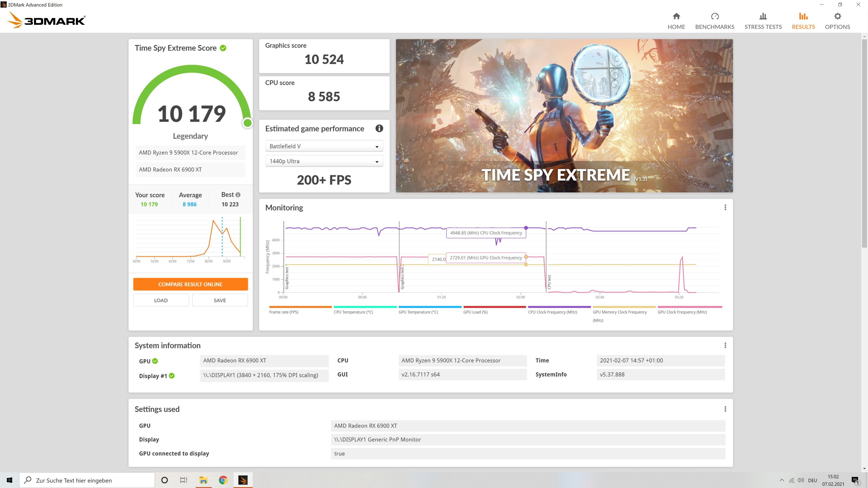This screenshot has width=868, height=488.
Task: Click the score distribution chart
Action: click(x=190, y=239)
